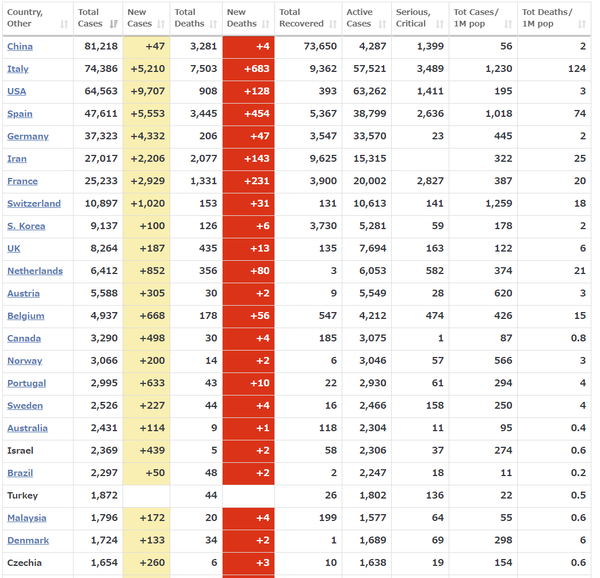The height and width of the screenshot is (578, 600).
Task: Click Total Cases column sort icon
Action: 114,24
